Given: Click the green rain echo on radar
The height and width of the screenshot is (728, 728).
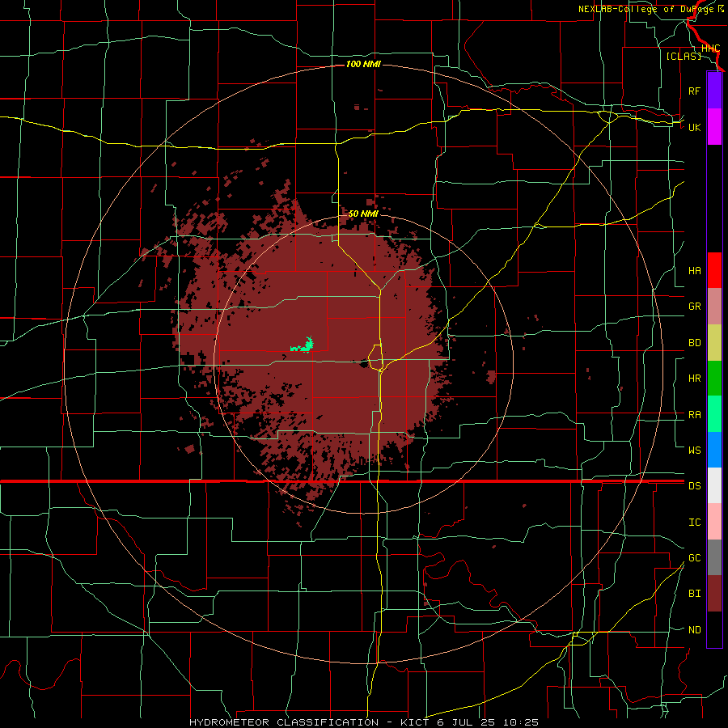Looking at the screenshot, I should pyautogui.click(x=303, y=345).
